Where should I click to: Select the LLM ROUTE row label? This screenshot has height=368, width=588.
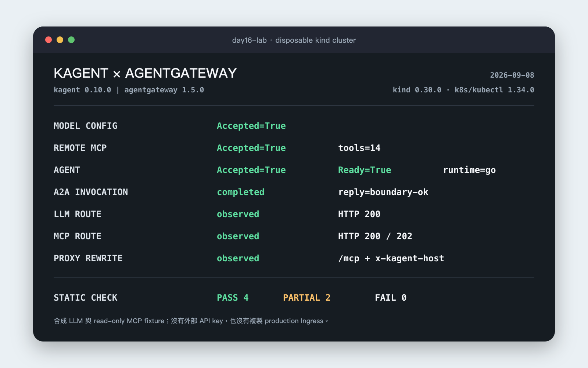78,214
